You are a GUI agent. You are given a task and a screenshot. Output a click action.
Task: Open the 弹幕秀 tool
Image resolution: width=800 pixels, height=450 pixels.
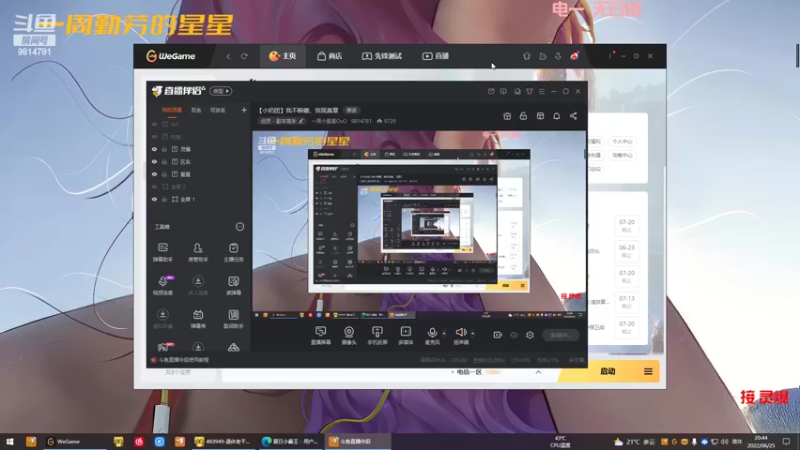tap(198, 318)
